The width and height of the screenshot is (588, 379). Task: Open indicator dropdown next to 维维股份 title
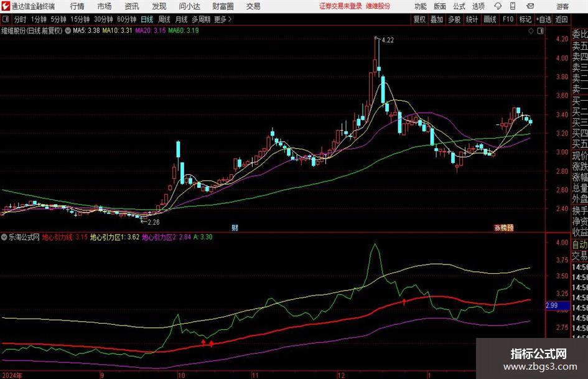[68, 30]
